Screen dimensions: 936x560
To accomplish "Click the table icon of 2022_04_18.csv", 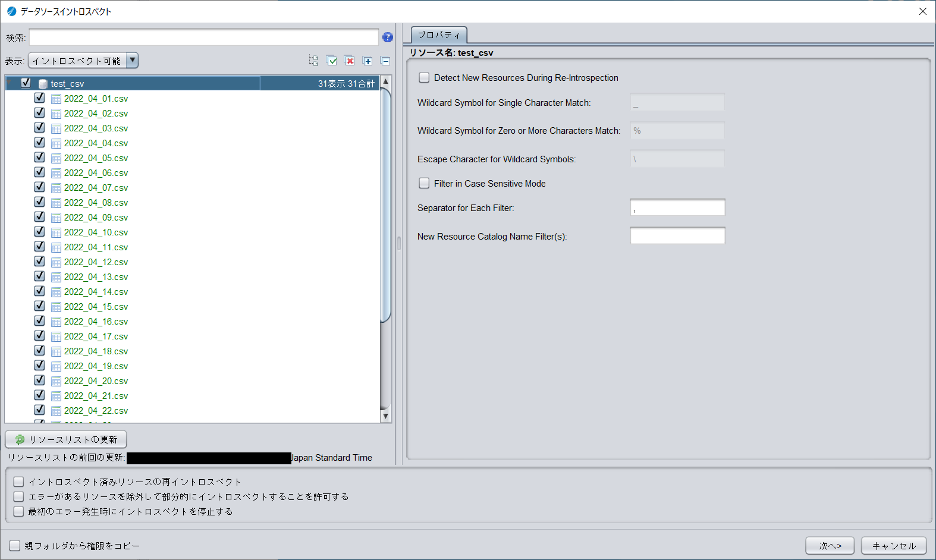I will pyautogui.click(x=56, y=351).
